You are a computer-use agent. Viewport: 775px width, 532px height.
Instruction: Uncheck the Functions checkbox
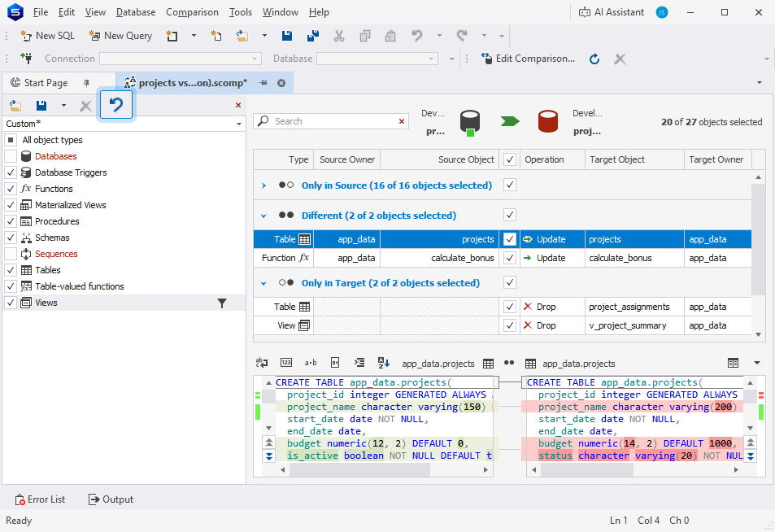click(11, 189)
